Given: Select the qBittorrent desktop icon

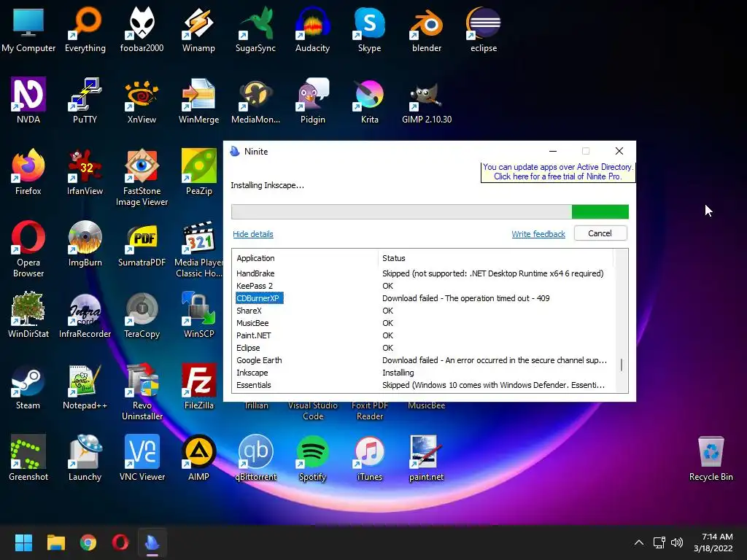Looking at the screenshot, I should 255,458.
